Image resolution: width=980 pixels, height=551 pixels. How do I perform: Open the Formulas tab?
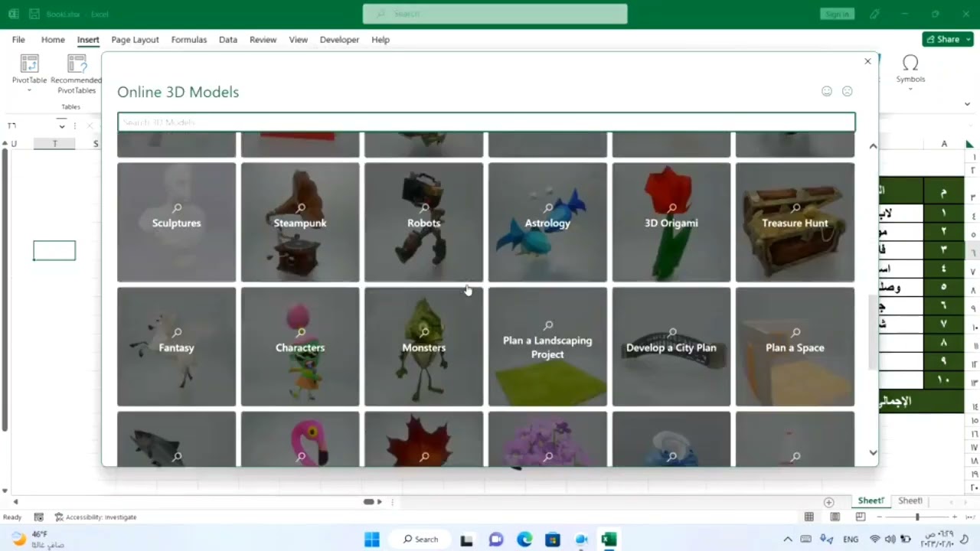pos(189,40)
